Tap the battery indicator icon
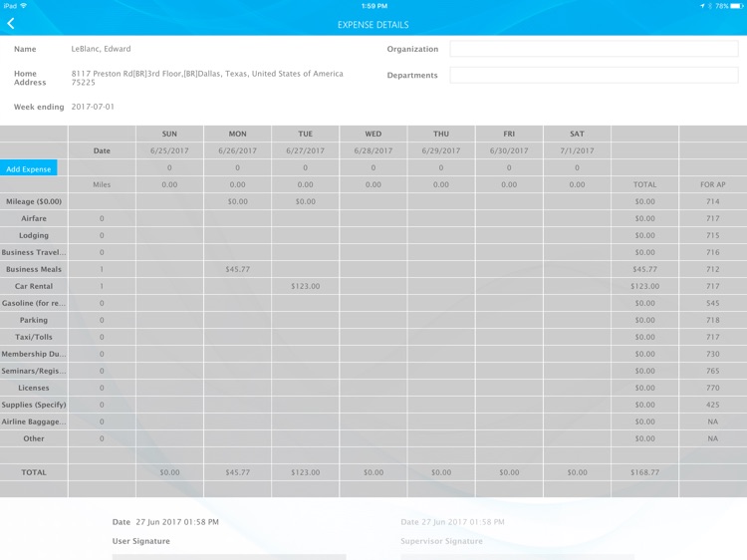Image resolution: width=747 pixels, height=560 pixels. (x=736, y=6)
